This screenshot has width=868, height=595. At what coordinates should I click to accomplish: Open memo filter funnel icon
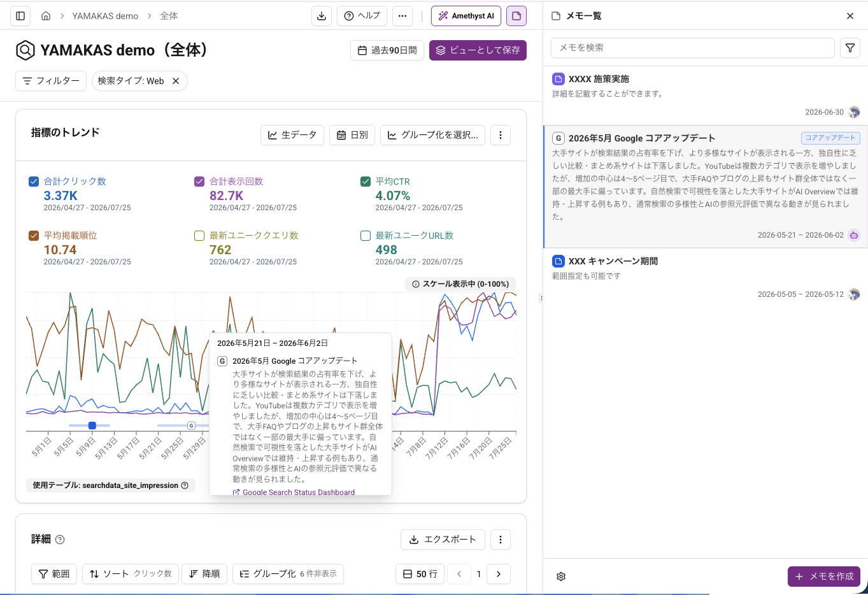click(x=850, y=48)
